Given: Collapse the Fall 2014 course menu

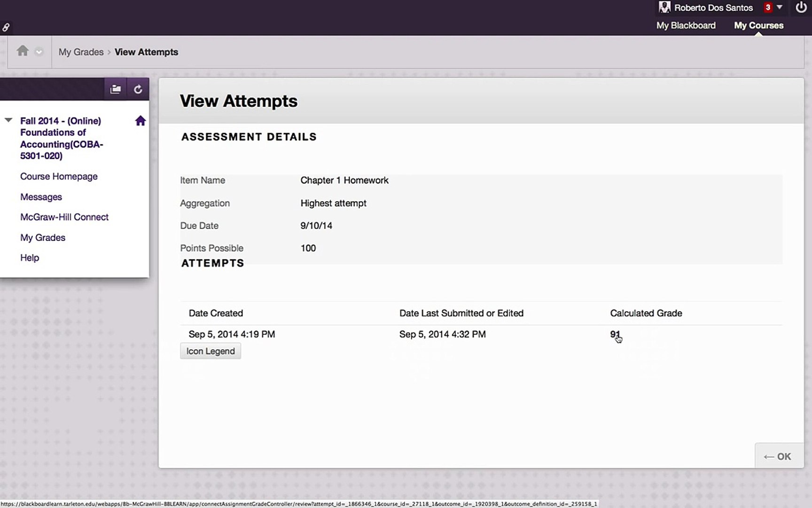Looking at the screenshot, I should pos(8,120).
